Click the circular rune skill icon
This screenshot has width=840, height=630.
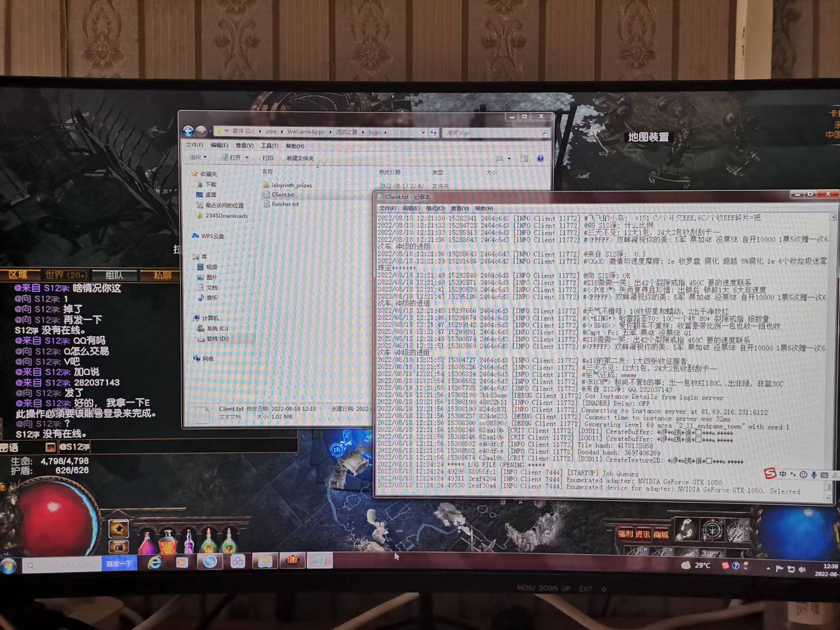(711, 530)
